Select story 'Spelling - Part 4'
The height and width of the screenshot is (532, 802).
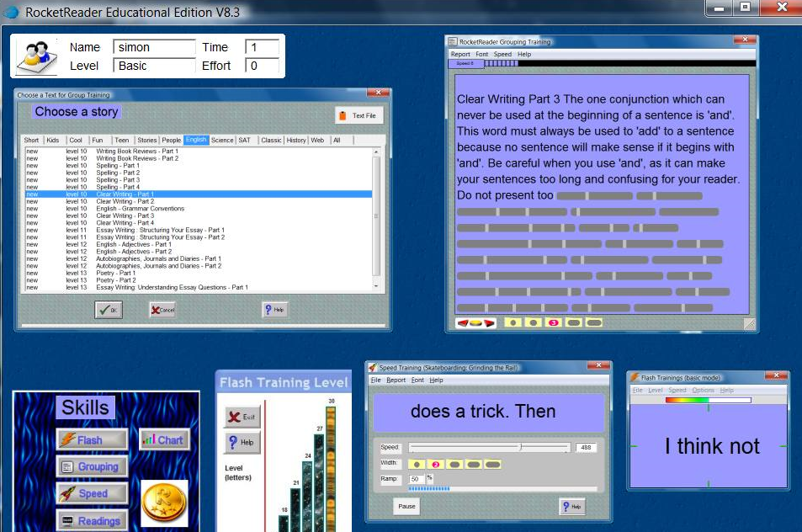point(199,187)
